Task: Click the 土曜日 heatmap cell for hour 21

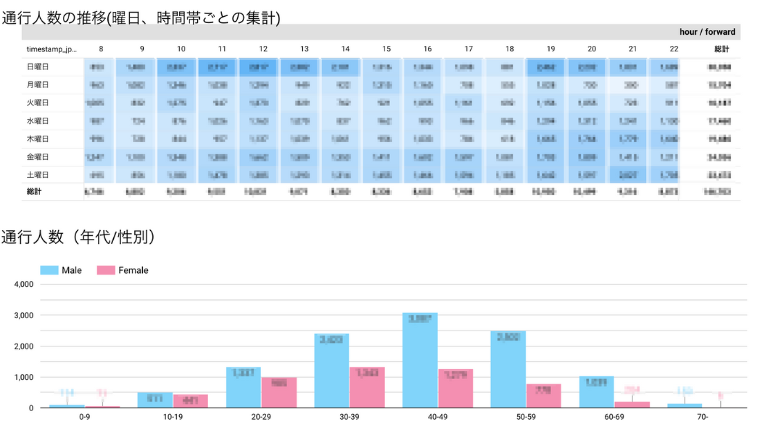Action: [x=628, y=174]
